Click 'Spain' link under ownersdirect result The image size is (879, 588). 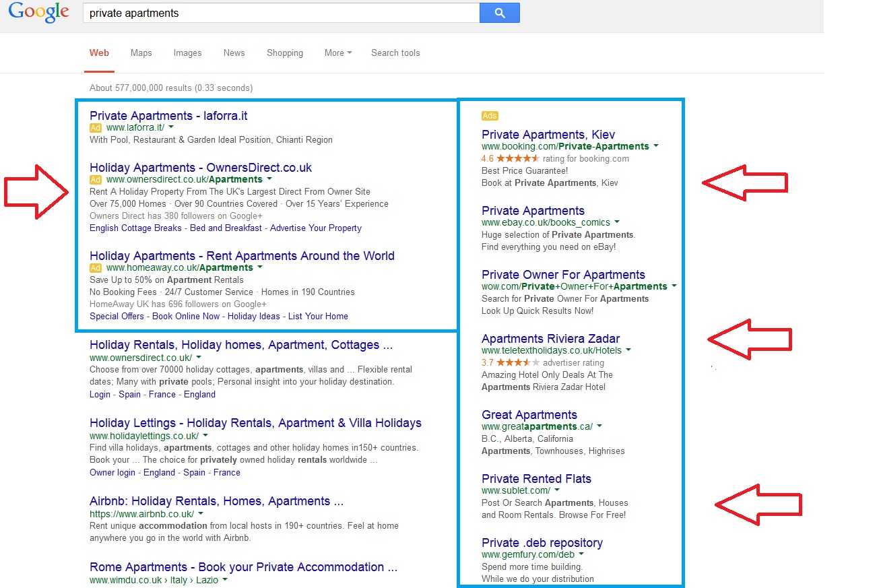(129, 394)
